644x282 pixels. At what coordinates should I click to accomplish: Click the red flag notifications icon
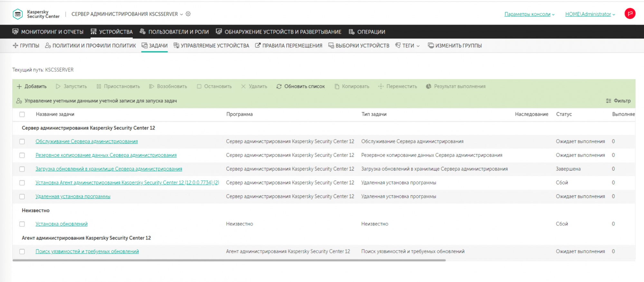[x=630, y=14]
